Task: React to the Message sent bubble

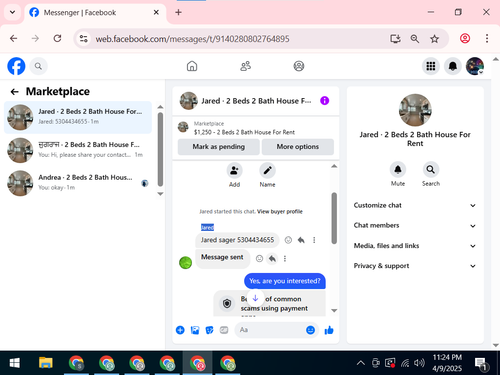Action: (259, 258)
